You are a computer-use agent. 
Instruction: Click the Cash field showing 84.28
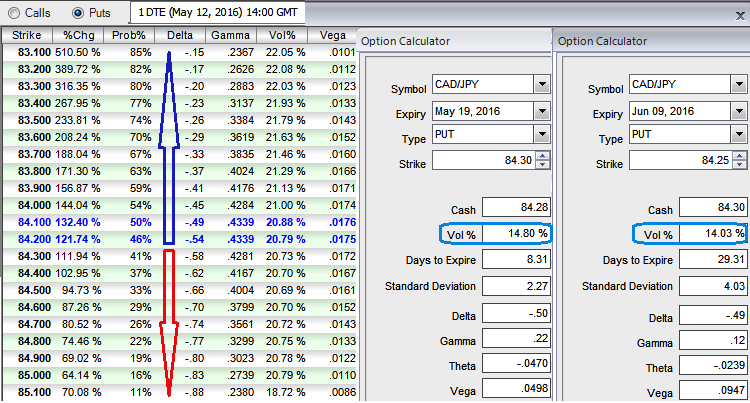(515, 208)
